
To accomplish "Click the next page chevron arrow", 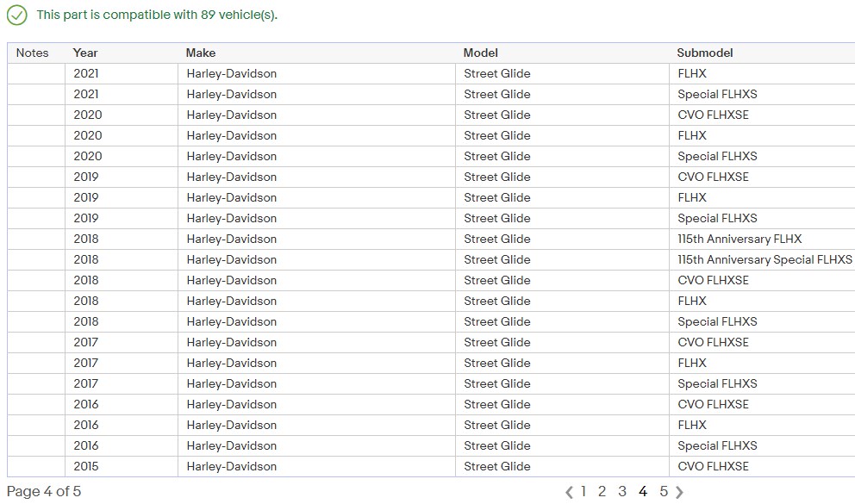I will click(x=680, y=492).
